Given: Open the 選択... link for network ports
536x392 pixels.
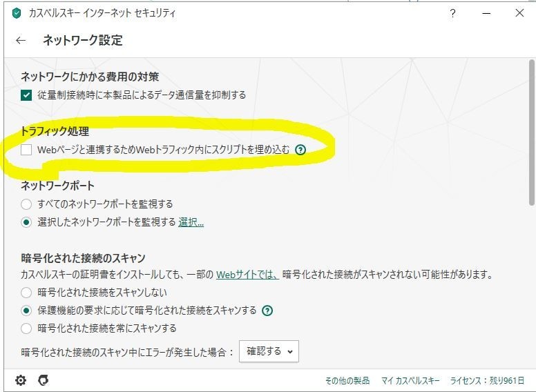Looking at the screenshot, I should 191,222.
